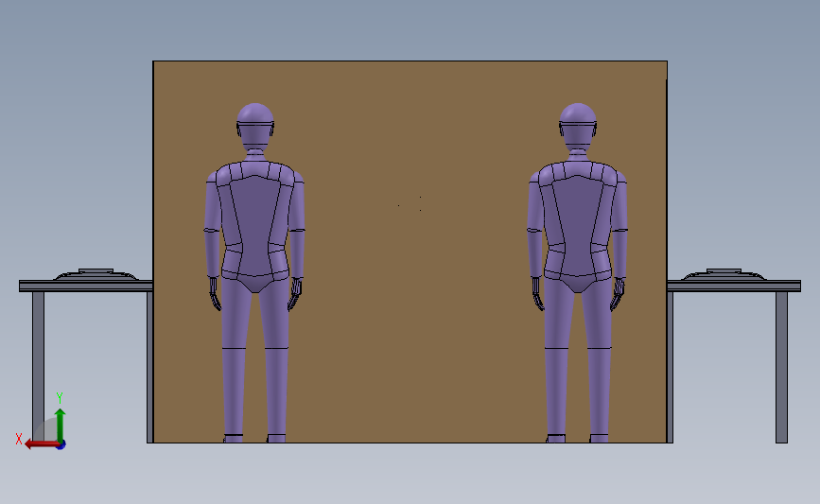Click the X label on the triad
This screenshot has width=820, height=504.
(19, 439)
